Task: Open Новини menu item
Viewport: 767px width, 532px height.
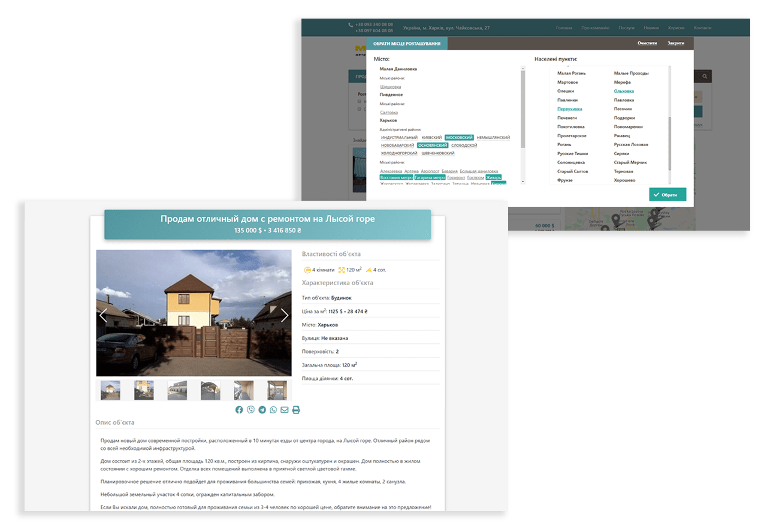Action: pos(651,28)
